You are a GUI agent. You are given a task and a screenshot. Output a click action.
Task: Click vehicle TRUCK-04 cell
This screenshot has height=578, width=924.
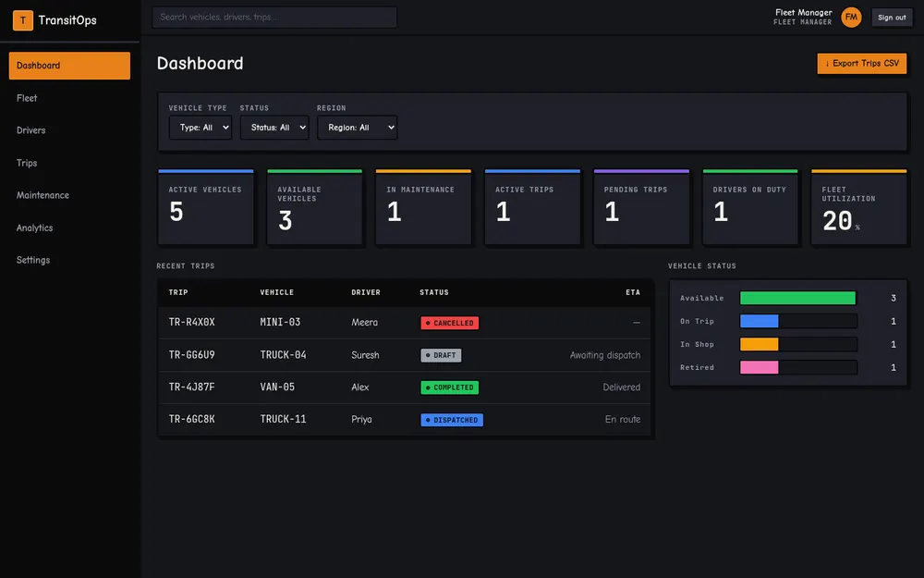tap(283, 355)
